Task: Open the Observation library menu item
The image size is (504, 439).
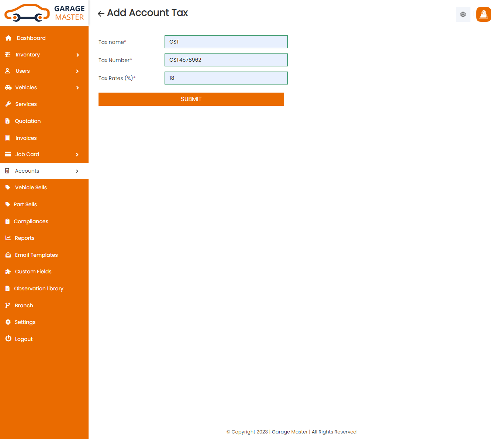Action: pyautogui.click(x=39, y=288)
